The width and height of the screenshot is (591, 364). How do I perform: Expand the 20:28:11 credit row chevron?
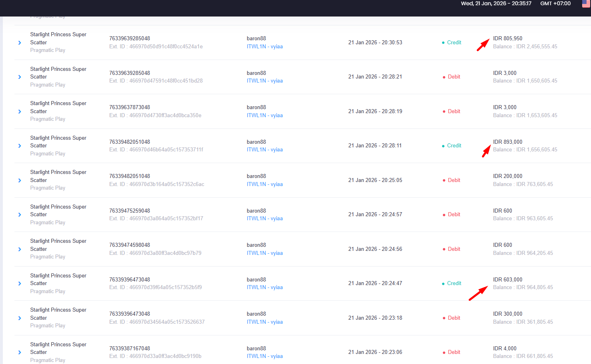pyautogui.click(x=20, y=146)
